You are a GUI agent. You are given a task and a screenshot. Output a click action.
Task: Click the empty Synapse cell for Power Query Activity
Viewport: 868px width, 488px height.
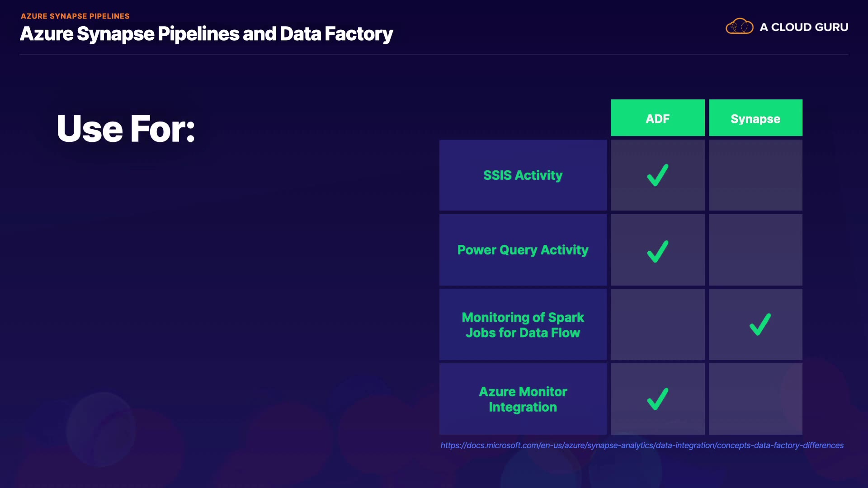point(755,250)
